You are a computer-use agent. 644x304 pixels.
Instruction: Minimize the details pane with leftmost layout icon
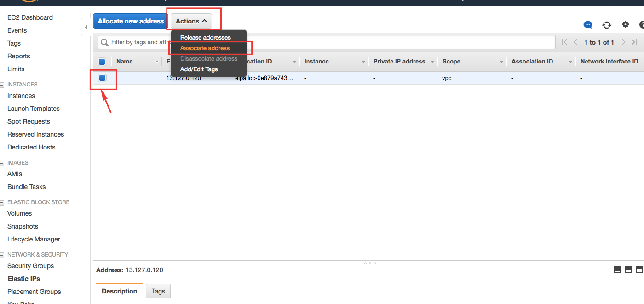(618, 270)
